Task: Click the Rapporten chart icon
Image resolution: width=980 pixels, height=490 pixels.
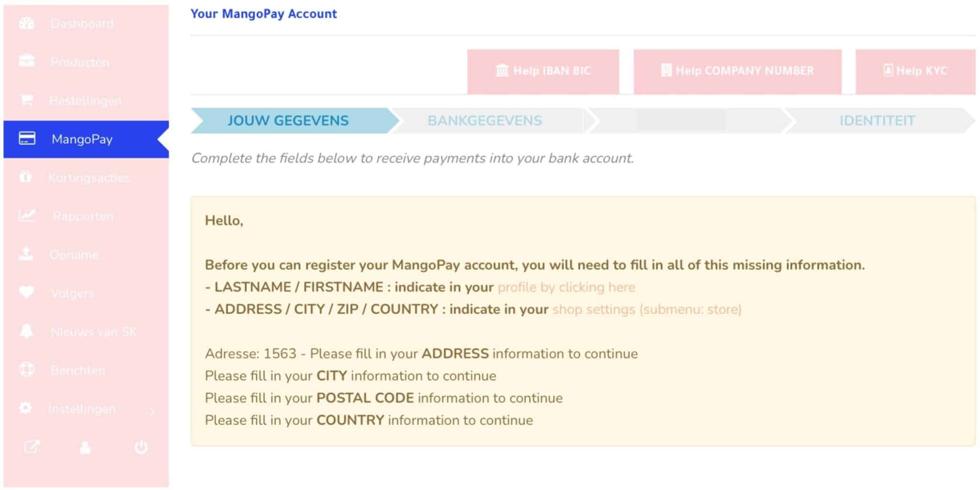Action: 27,215
